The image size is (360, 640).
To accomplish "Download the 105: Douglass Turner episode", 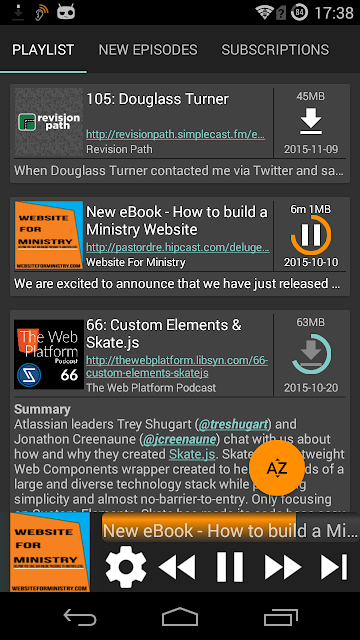I will [311, 122].
